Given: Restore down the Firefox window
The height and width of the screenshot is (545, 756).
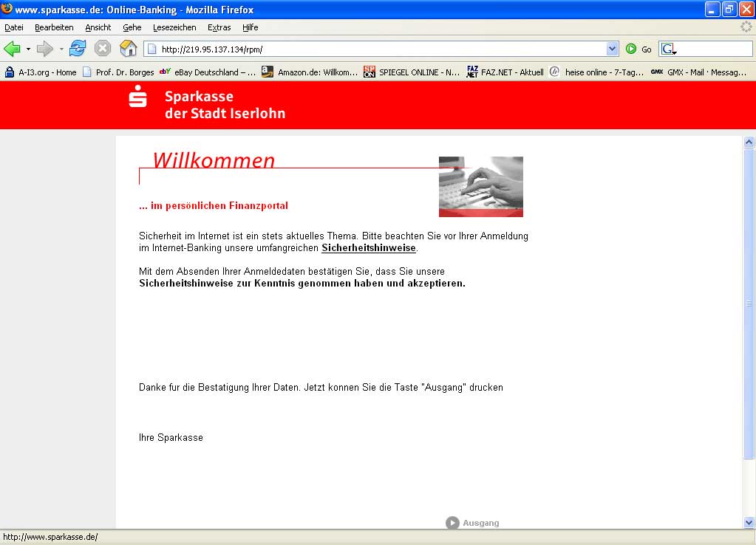Looking at the screenshot, I should [729, 9].
